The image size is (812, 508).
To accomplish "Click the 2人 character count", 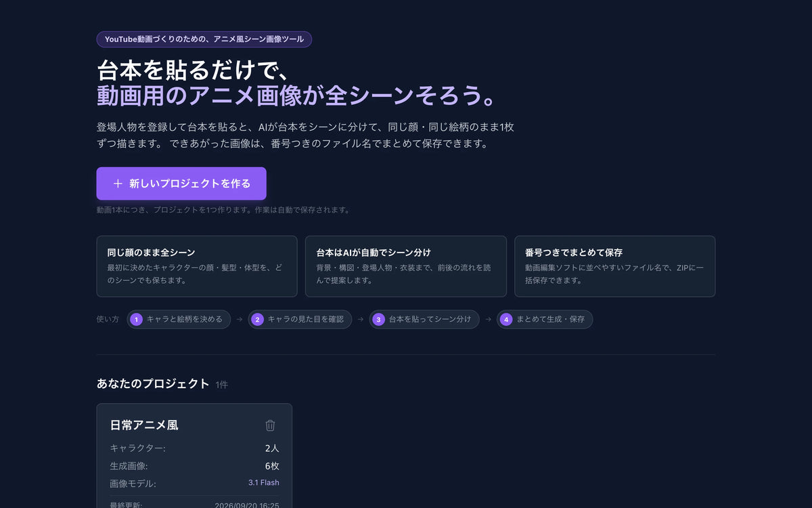I will point(272,448).
